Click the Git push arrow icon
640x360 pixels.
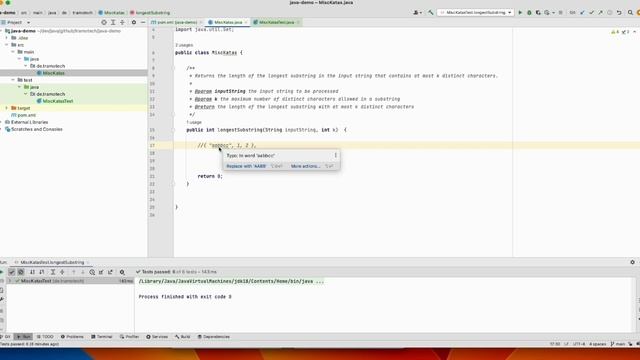pos(600,13)
